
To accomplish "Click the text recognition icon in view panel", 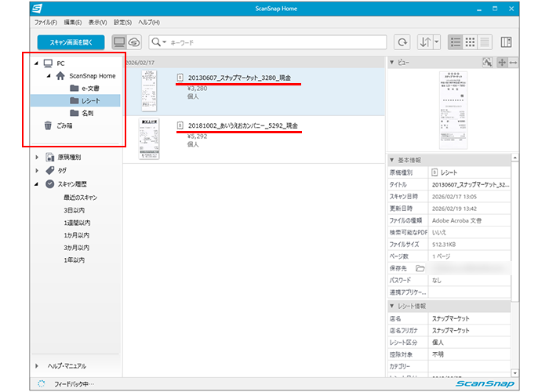I will tap(486, 62).
